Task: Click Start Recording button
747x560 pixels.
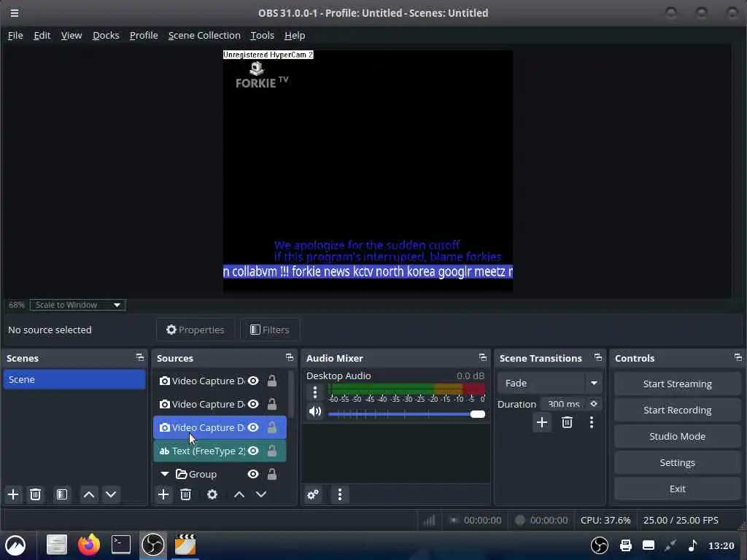Action: [677, 410]
